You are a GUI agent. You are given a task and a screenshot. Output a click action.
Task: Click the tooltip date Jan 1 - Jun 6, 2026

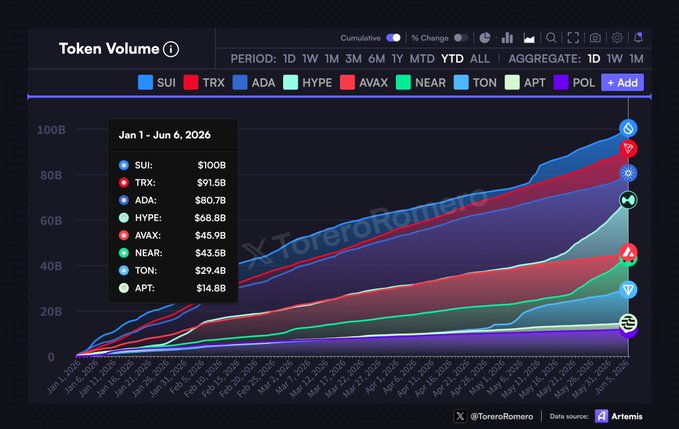pos(165,135)
